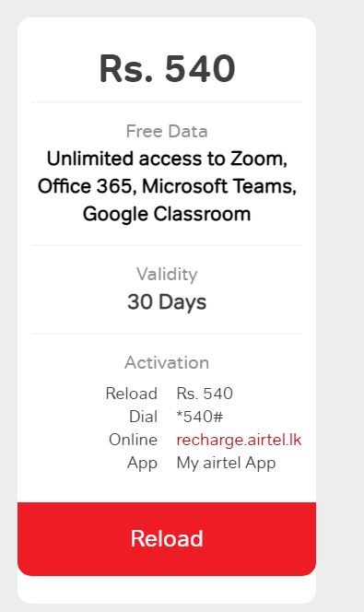Click the Online label

click(133, 440)
